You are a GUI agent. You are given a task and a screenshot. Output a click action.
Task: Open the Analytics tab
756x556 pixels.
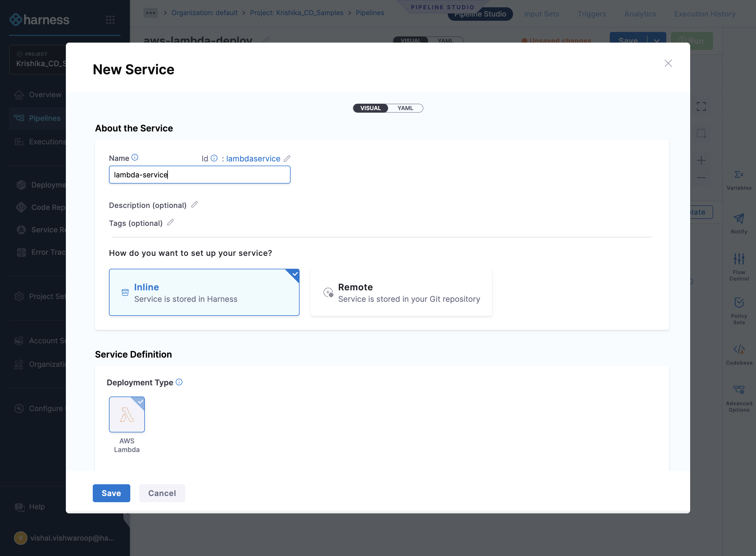(640, 14)
